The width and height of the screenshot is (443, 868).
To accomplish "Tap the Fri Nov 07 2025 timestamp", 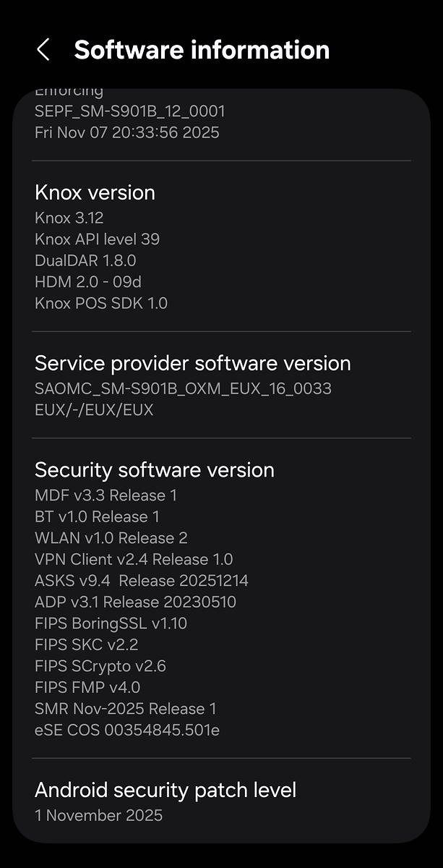I will click(126, 132).
